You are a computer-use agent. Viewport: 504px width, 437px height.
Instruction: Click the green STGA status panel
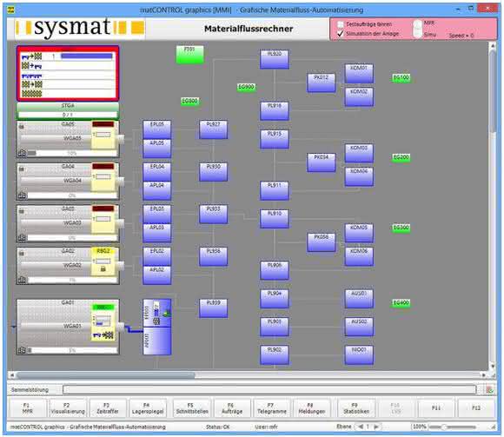point(68,110)
